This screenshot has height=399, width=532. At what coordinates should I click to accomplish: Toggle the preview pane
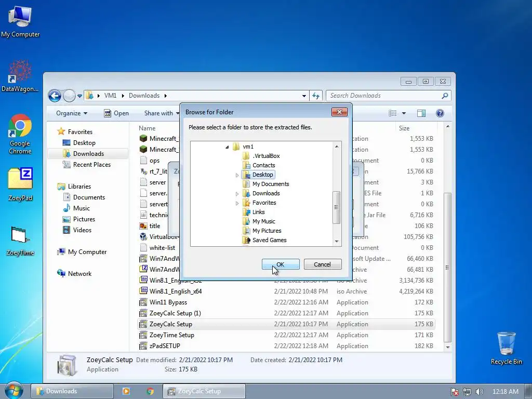click(x=421, y=113)
